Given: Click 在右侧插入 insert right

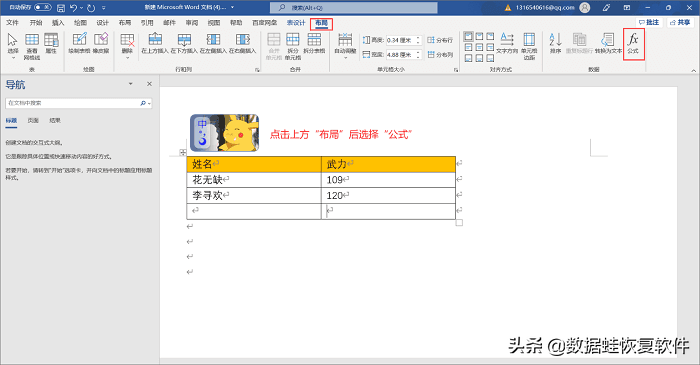Looking at the screenshot, I should click(242, 43).
